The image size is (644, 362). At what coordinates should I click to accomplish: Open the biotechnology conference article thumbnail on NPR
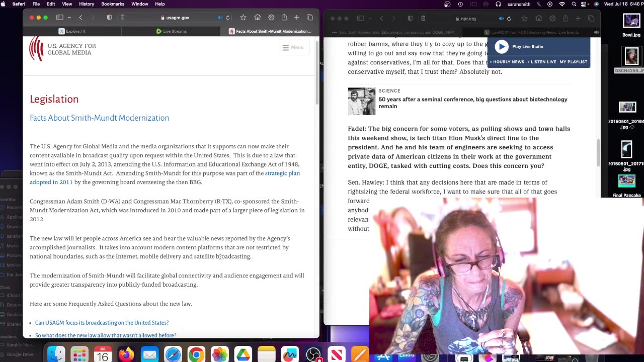(362, 102)
